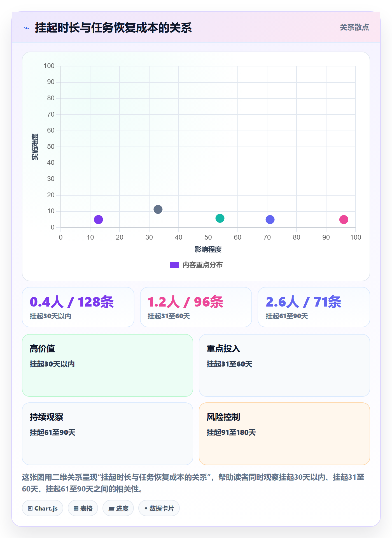Screen dimensions: 392x538
Task: Click the 影响程度 x-axis title
Action: pyautogui.click(x=208, y=249)
